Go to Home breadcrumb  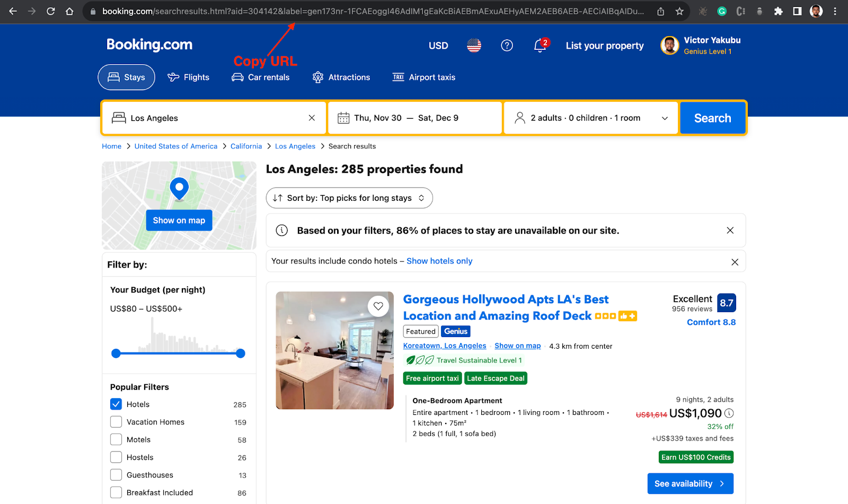(112, 146)
